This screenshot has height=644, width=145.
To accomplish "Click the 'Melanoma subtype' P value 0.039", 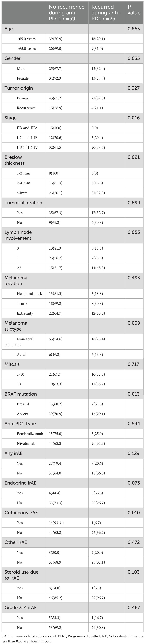I will click(x=134, y=323).
